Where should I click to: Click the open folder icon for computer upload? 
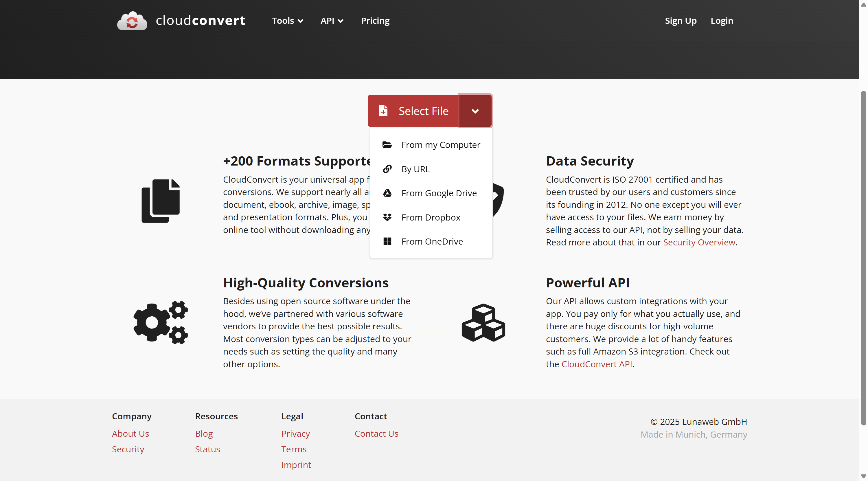tap(387, 145)
